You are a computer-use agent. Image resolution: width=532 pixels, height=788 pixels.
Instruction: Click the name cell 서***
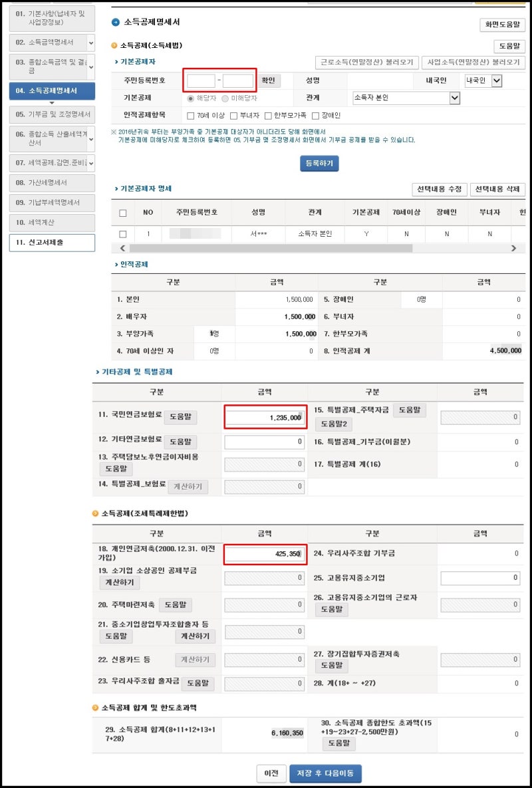pos(258,233)
